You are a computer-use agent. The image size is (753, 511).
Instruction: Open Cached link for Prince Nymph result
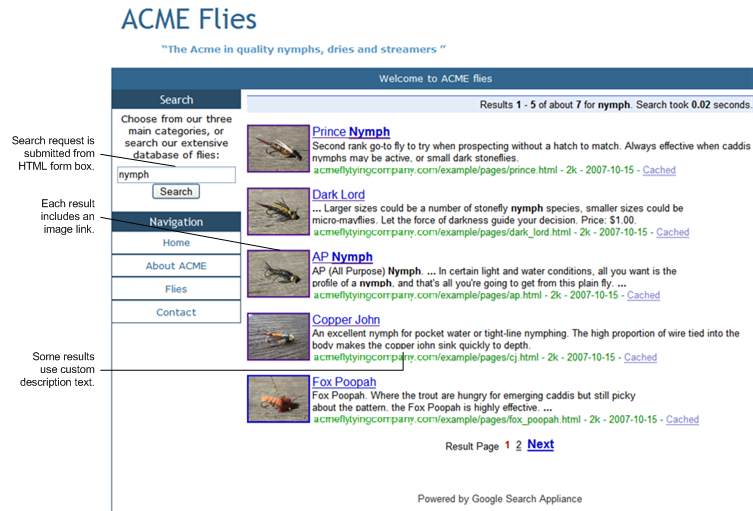click(x=659, y=170)
